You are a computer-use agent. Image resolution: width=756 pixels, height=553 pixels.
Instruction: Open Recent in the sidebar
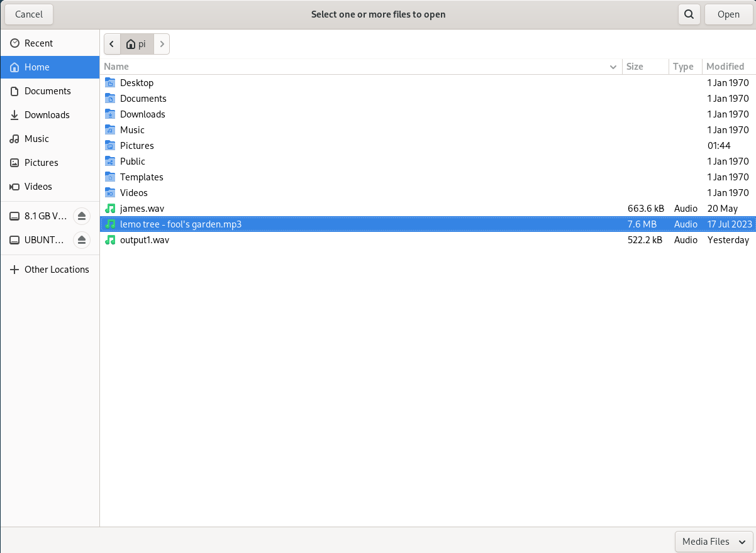(38, 43)
